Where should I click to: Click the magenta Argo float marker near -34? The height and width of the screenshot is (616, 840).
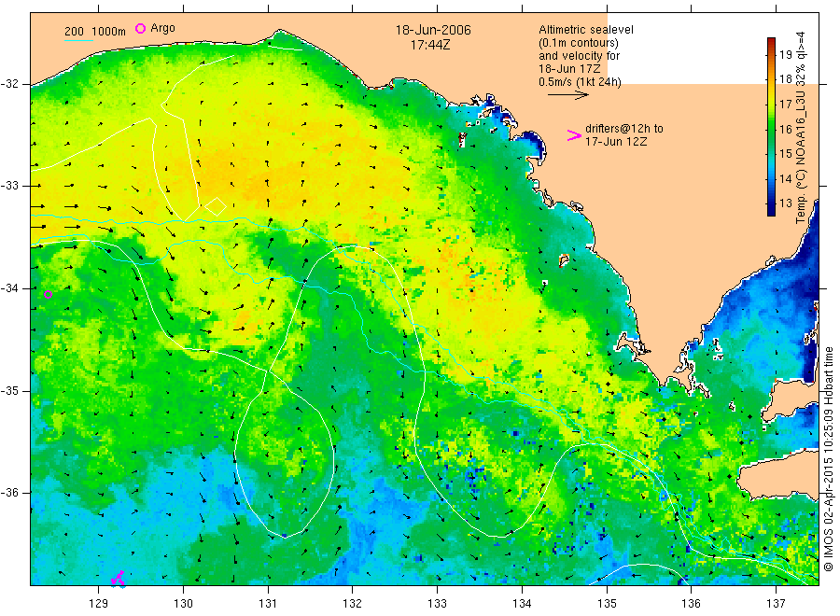[48, 294]
